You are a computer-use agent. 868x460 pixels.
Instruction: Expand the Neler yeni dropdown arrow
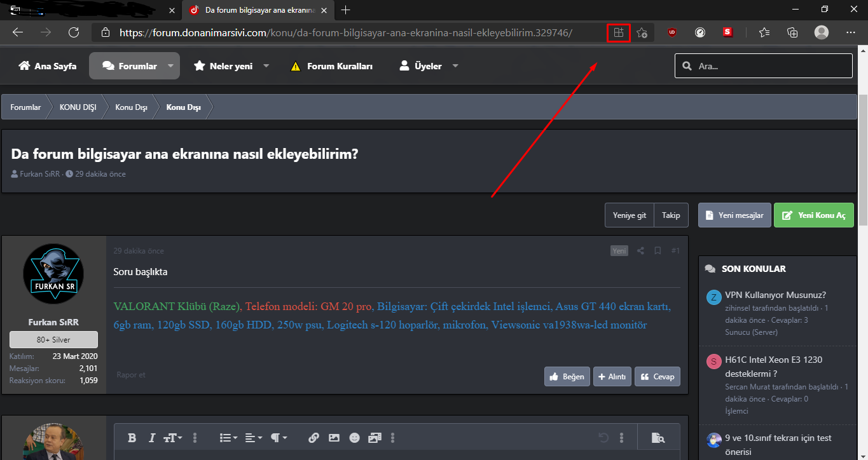[x=266, y=65]
